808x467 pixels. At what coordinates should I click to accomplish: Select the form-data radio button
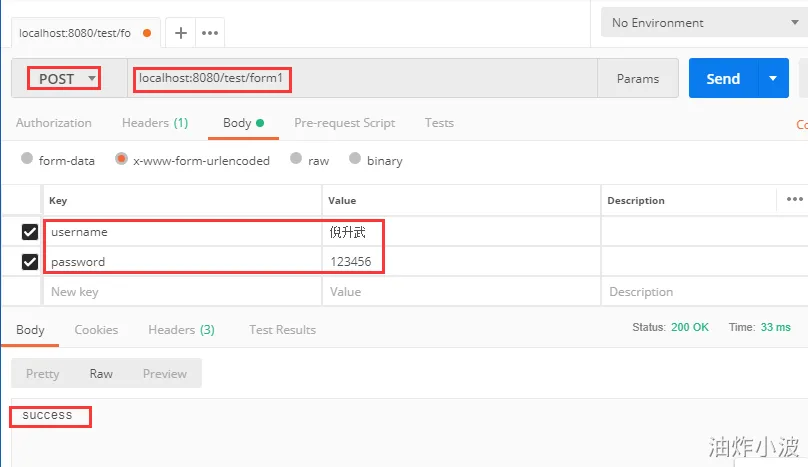click(27, 159)
